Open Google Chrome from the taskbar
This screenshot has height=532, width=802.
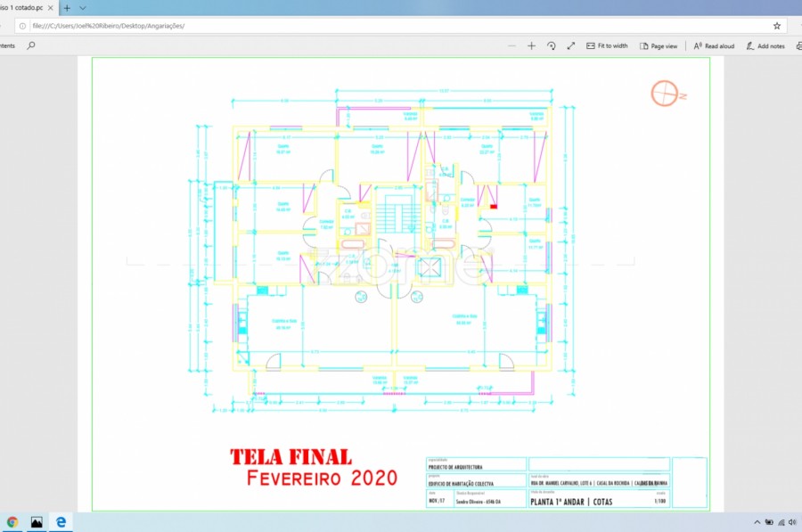(12, 522)
